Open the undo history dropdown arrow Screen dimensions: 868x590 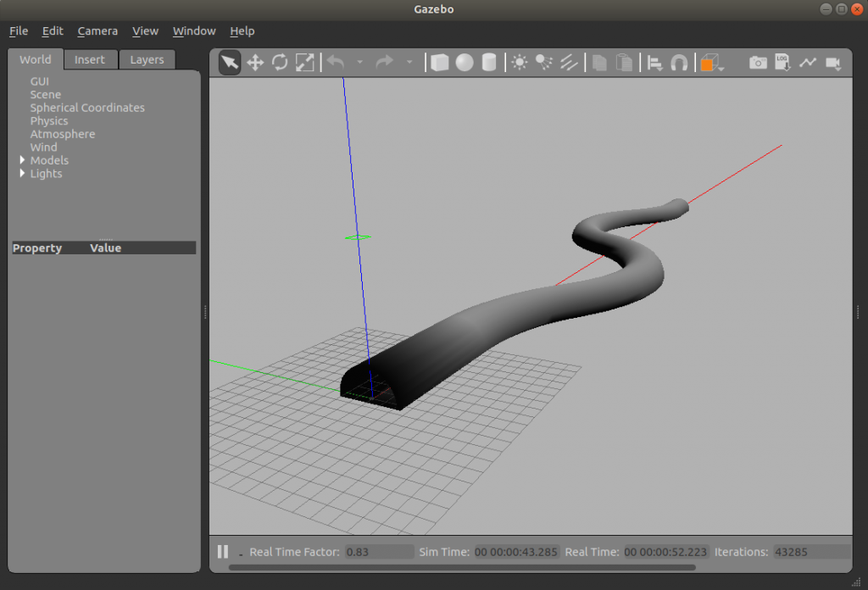359,63
